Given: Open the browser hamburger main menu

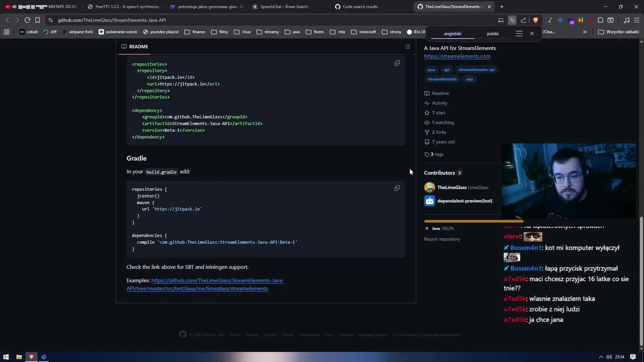Looking at the screenshot, I should click(637, 20).
